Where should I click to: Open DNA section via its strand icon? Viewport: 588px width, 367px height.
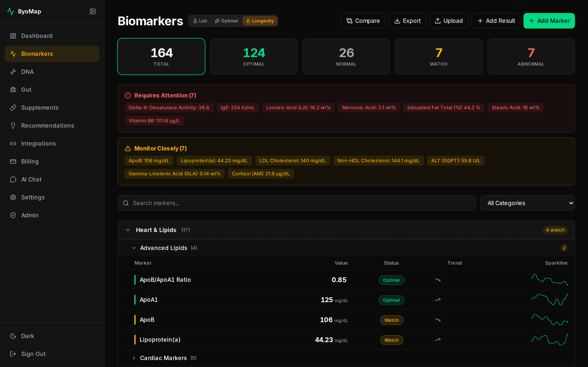[13, 72]
